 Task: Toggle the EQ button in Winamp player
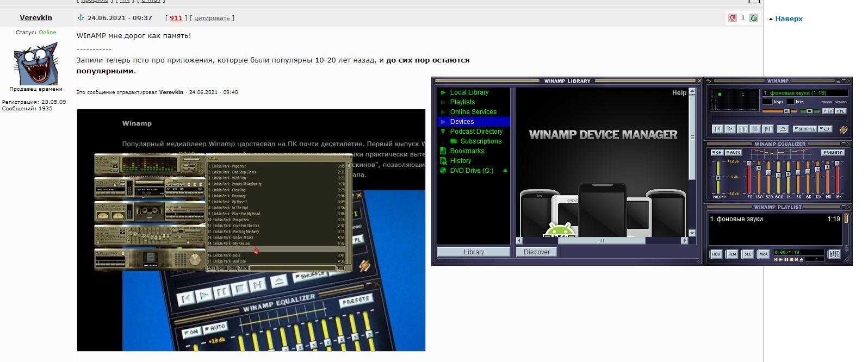click(828, 111)
